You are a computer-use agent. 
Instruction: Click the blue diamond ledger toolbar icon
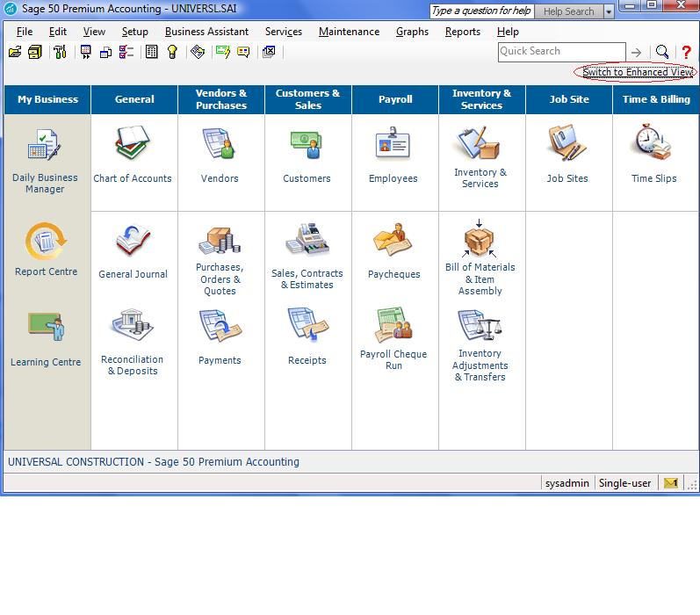coord(198,52)
